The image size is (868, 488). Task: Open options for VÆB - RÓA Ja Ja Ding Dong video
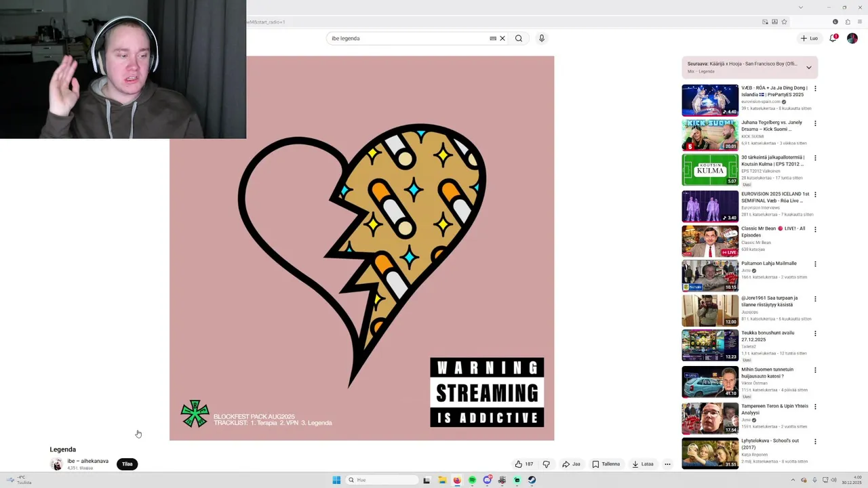click(815, 89)
